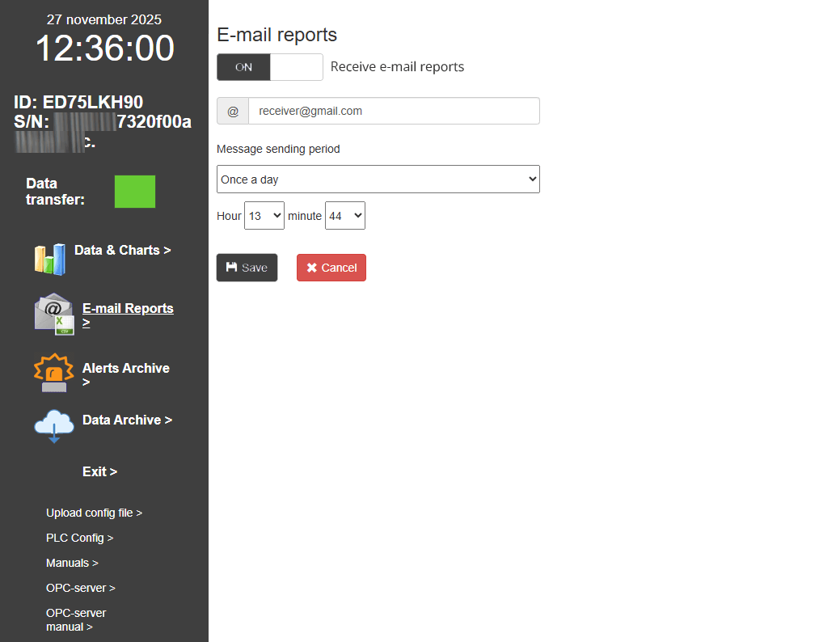This screenshot has height=642, width=840.
Task: Toggle the Receive e-mail reports ON switch
Action: (269, 67)
